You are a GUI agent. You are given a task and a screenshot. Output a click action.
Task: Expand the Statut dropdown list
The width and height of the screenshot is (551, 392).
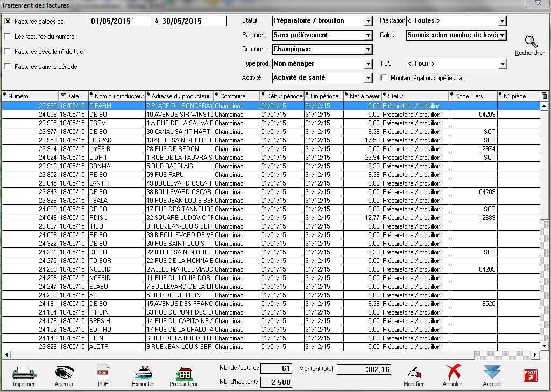[368, 21]
